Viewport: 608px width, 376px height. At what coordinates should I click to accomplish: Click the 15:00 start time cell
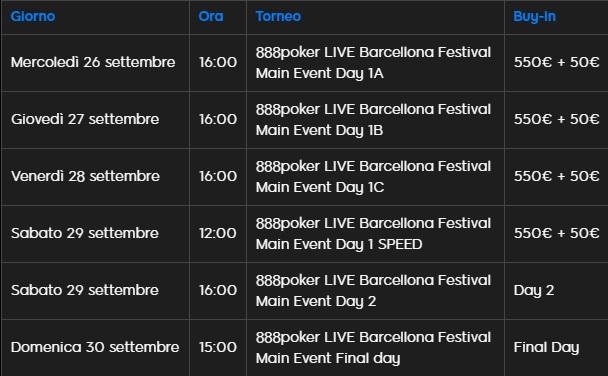point(218,347)
